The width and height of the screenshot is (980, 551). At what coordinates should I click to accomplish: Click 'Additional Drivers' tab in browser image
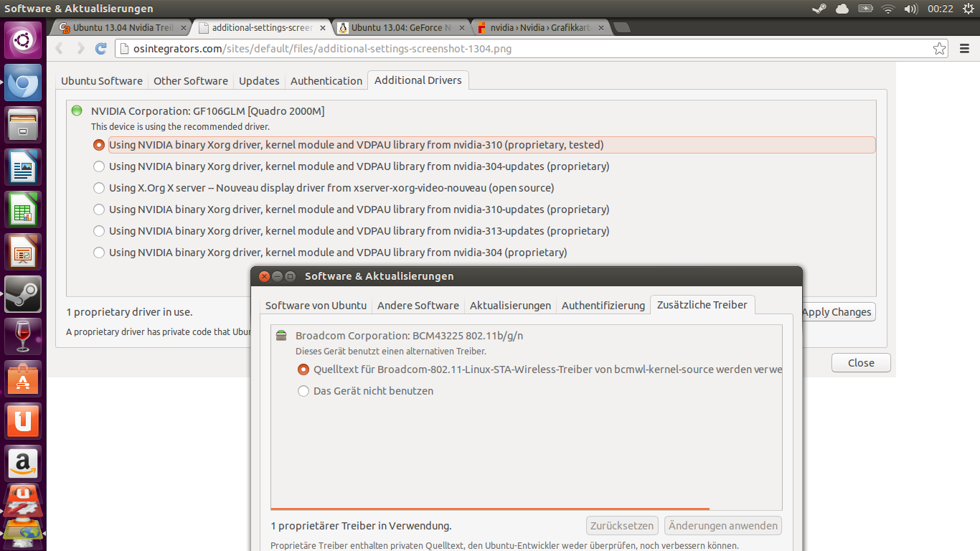[418, 80]
